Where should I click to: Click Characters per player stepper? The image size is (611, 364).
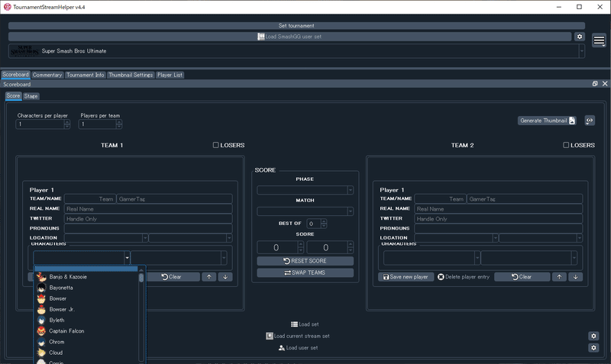(x=67, y=124)
